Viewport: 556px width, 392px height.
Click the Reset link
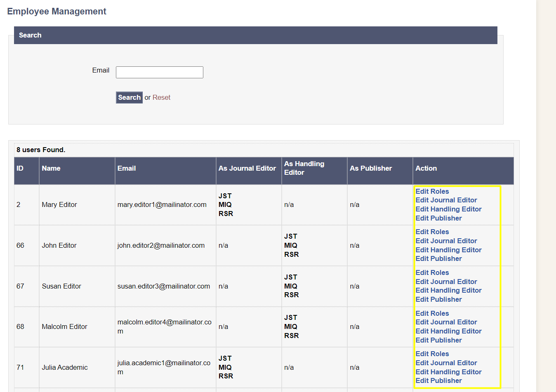[x=161, y=98]
